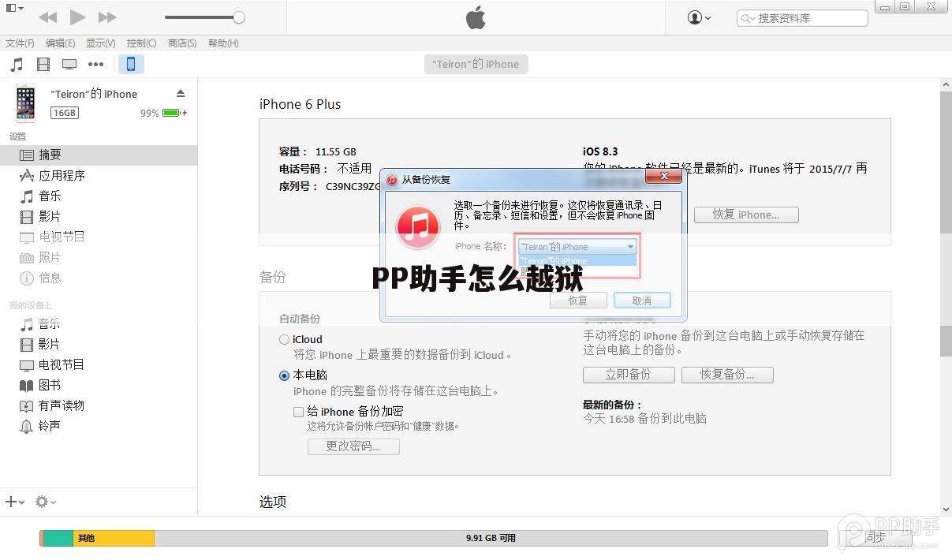Click the 恢复 iPhone... button
Image resolution: width=952 pixels, height=560 pixels.
point(746,215)
